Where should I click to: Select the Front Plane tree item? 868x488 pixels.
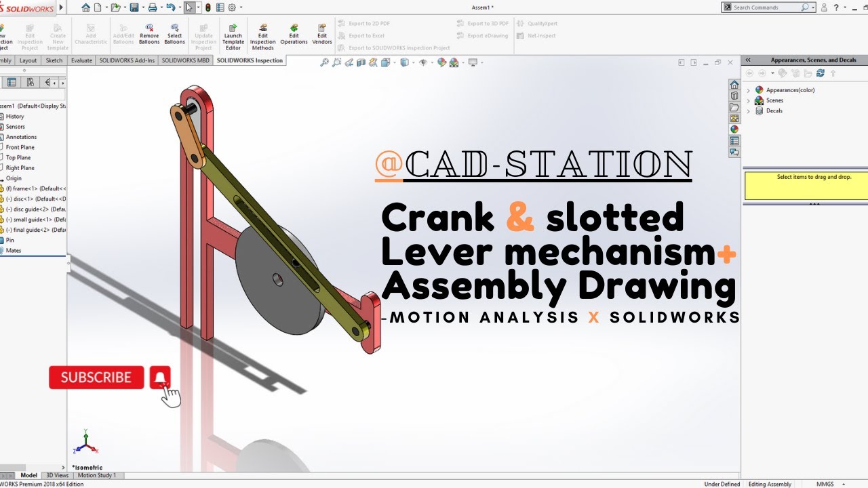coord(20,147)
